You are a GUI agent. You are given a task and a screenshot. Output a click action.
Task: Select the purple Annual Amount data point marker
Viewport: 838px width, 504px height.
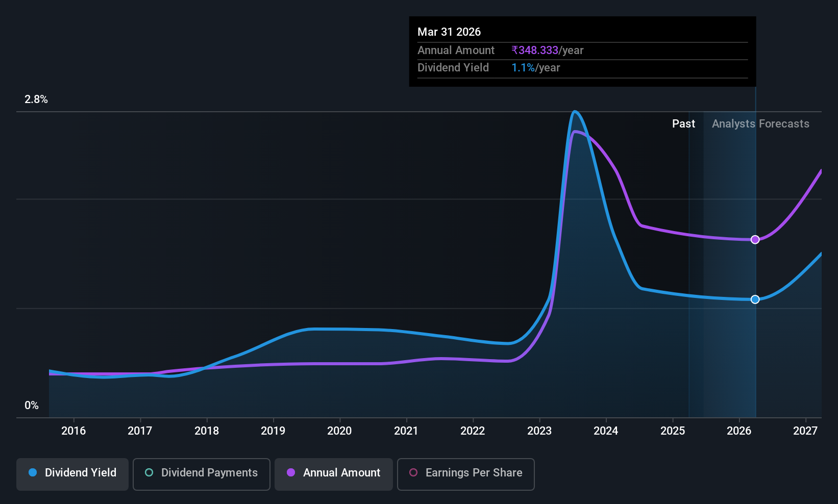[755, 240]
